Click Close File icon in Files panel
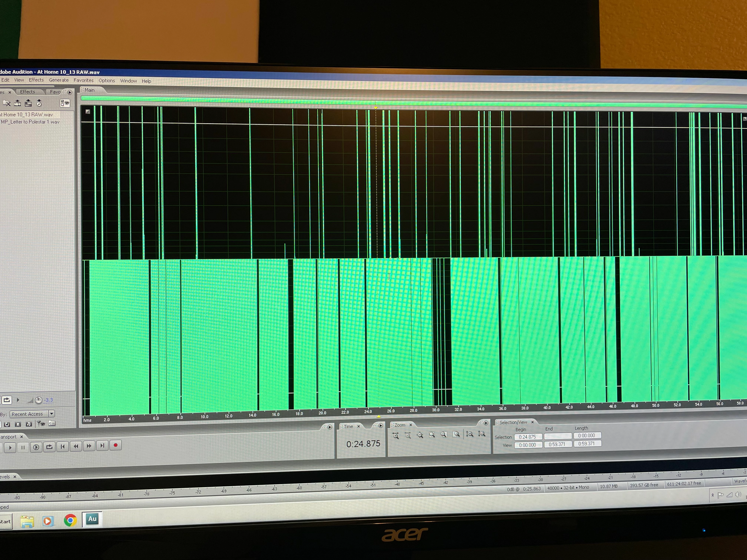Screen dimensions: 747x560 7,103
